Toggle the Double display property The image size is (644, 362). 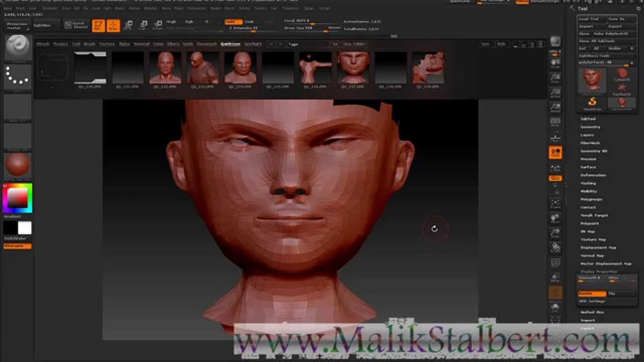pos(592,293)
